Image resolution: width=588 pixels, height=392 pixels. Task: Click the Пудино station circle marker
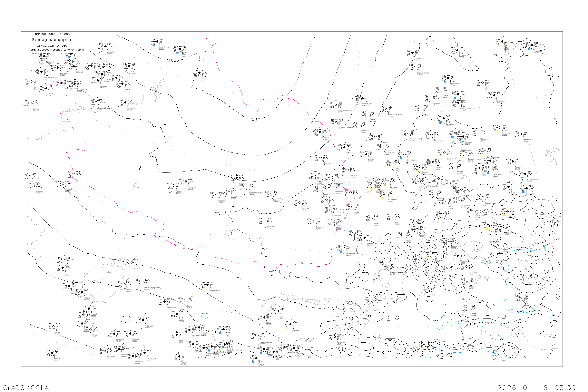pyautogui.click(x=344, y=147)
